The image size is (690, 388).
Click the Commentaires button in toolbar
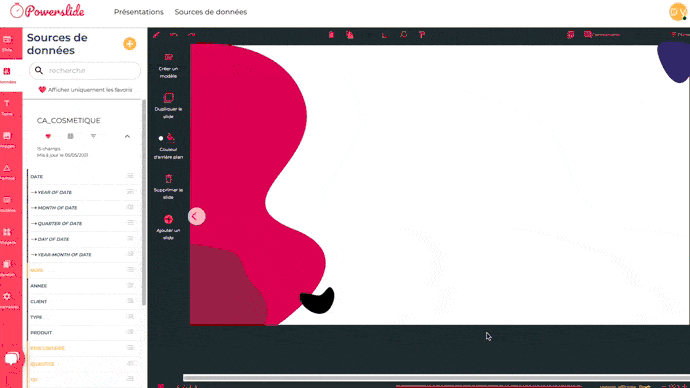602,35
